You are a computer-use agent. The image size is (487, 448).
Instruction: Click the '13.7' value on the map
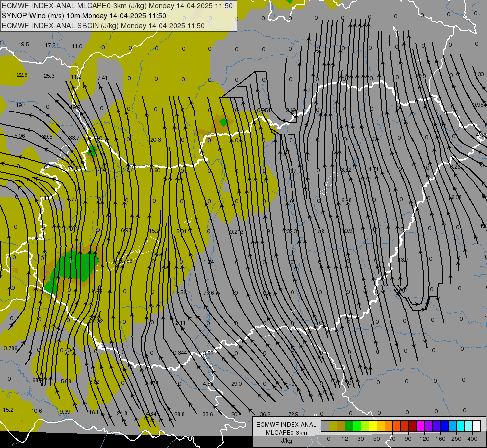[403, 260]
